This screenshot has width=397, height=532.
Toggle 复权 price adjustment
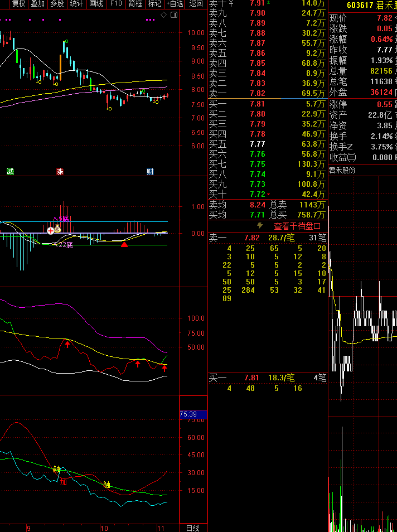point(19,4)
